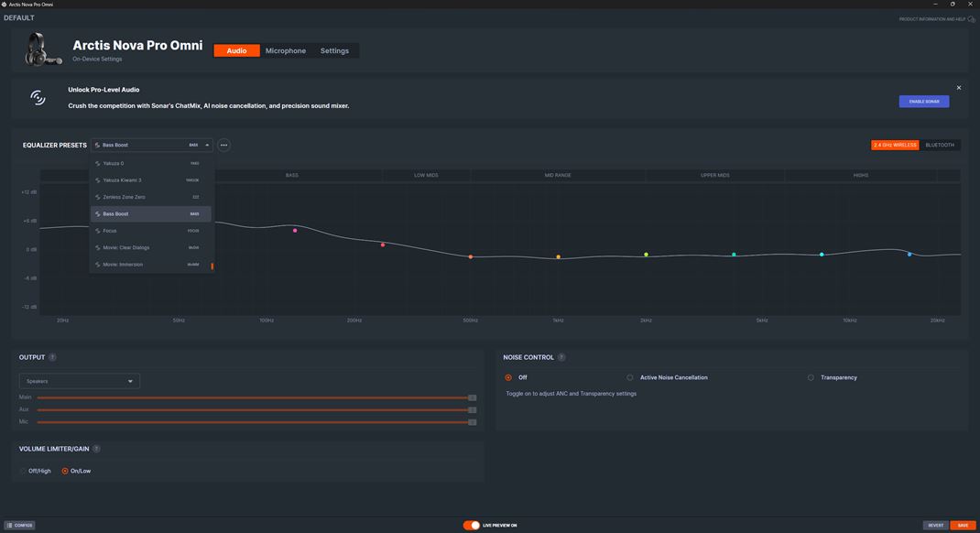Set Noise Control to Off
The width and height of the screenshot is (980, 533).
coord(508,377)
